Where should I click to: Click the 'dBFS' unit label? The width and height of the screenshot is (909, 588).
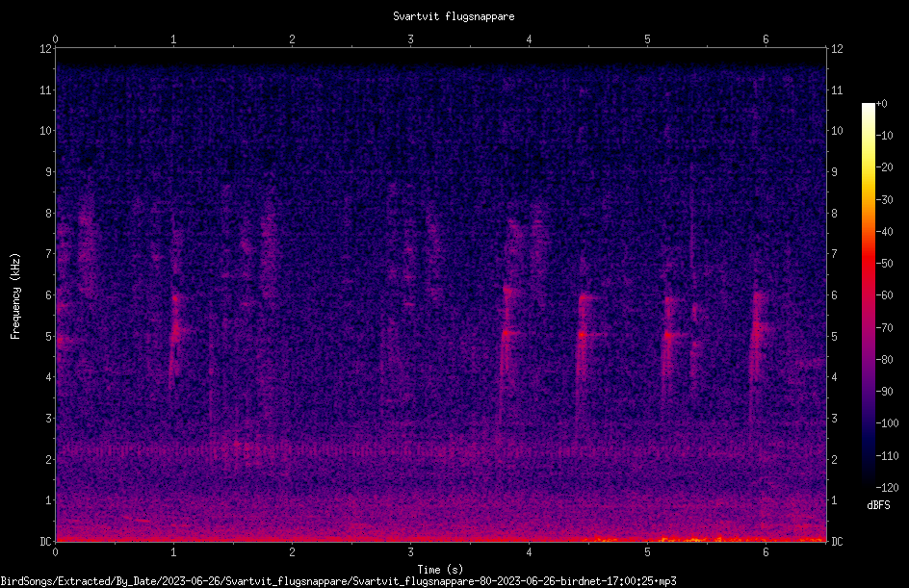pyautogui.click(x=878, y=505)
